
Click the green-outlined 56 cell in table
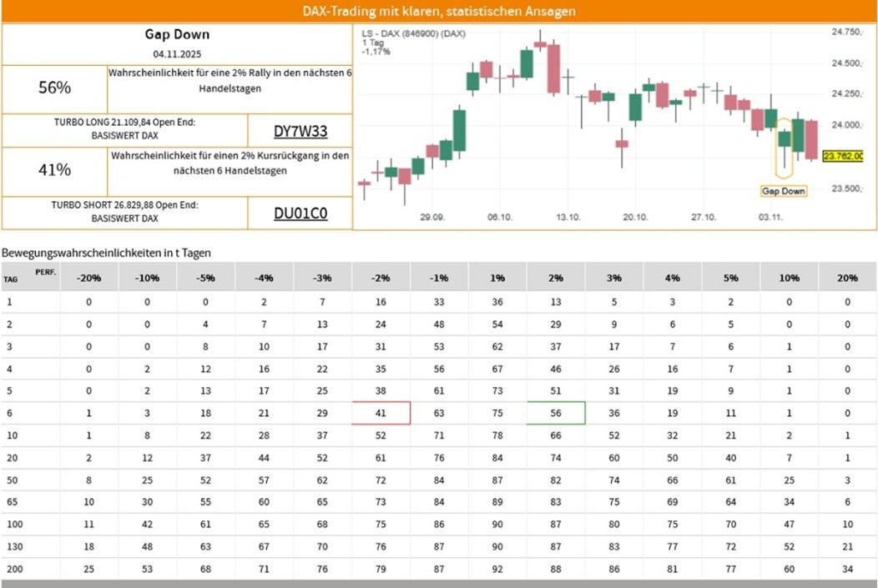(556, 412)
